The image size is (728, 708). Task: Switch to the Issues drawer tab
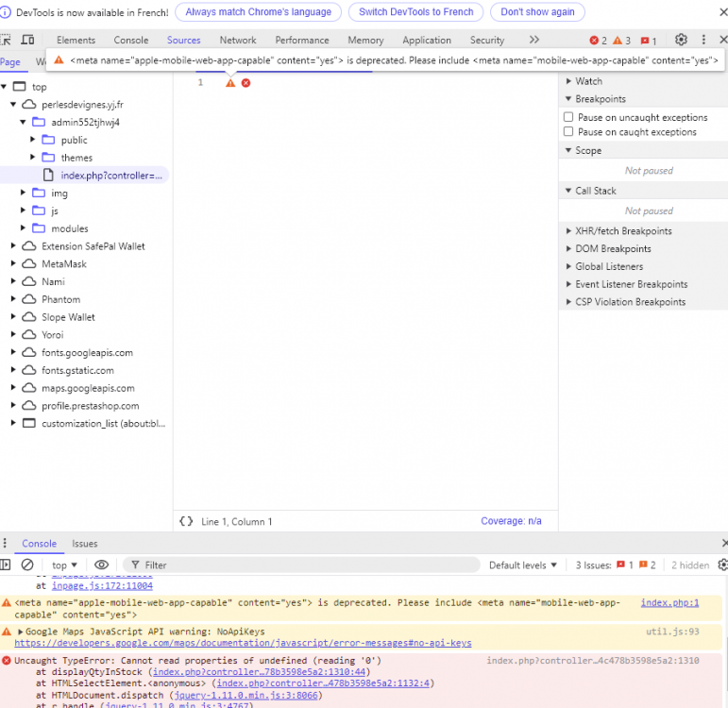pos(84,543)
